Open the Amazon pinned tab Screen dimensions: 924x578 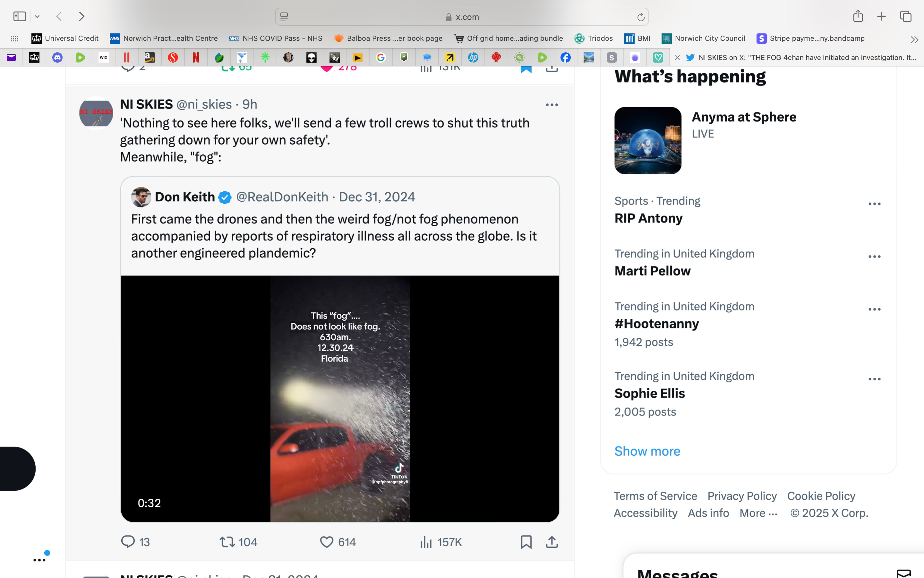150,58
